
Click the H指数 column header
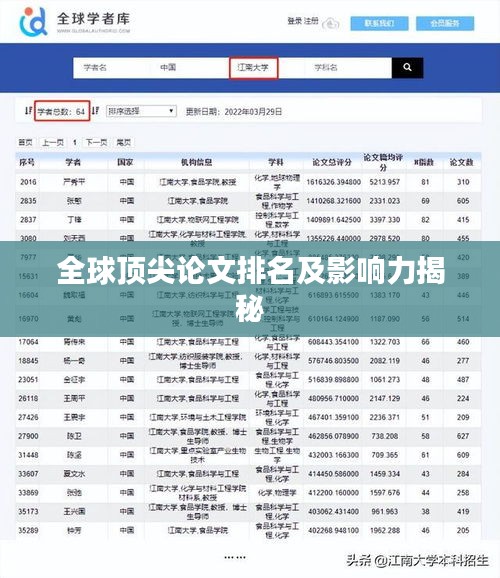pos(424,162)
